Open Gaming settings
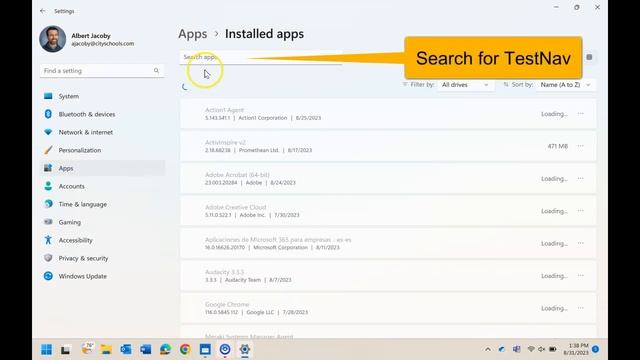 pos(102,222)
